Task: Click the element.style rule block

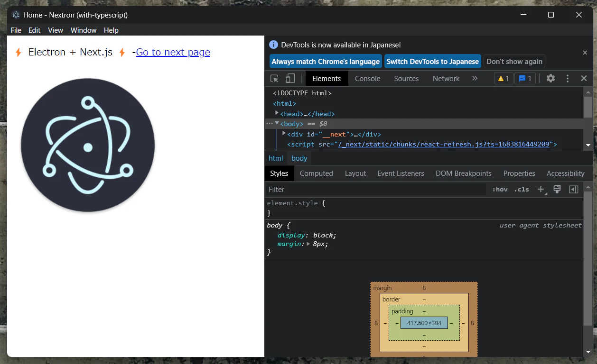Action: pos(424,208)
